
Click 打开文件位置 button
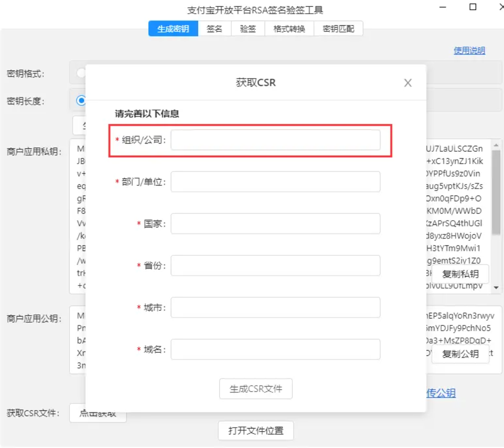click(x=256, y=431)
